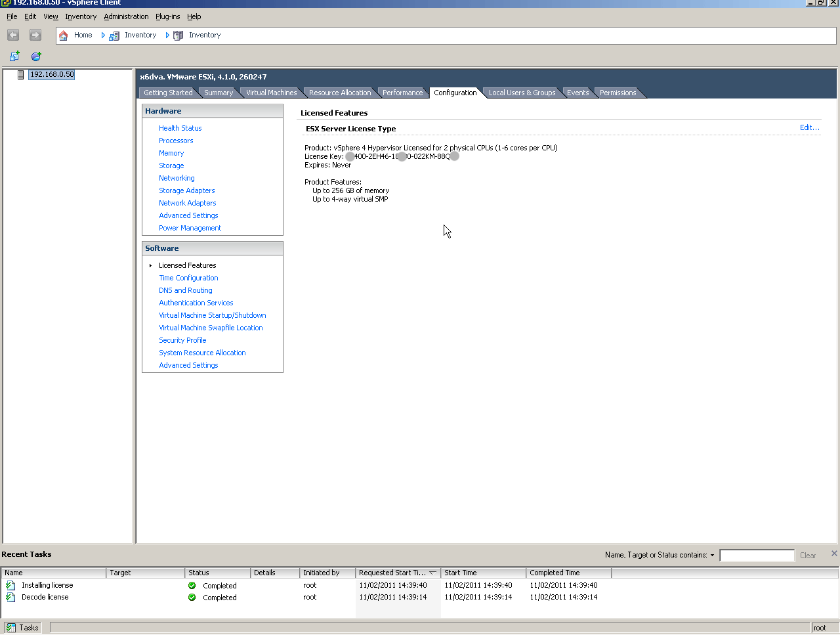The width and height of the screenshot is (840, 635).
Task: Open the Power Management link
Action: pyautogui.click(x=190, y=228)
